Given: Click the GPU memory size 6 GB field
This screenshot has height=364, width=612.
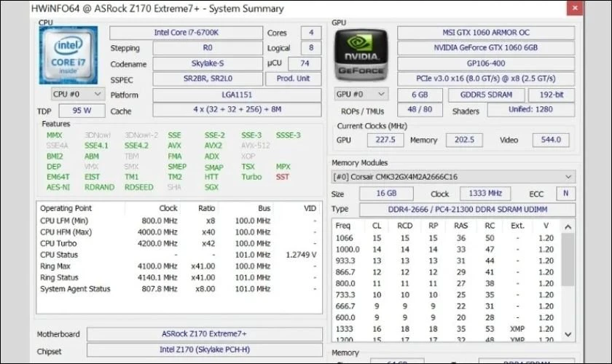Looking at the screenshot, I should 420,95.
